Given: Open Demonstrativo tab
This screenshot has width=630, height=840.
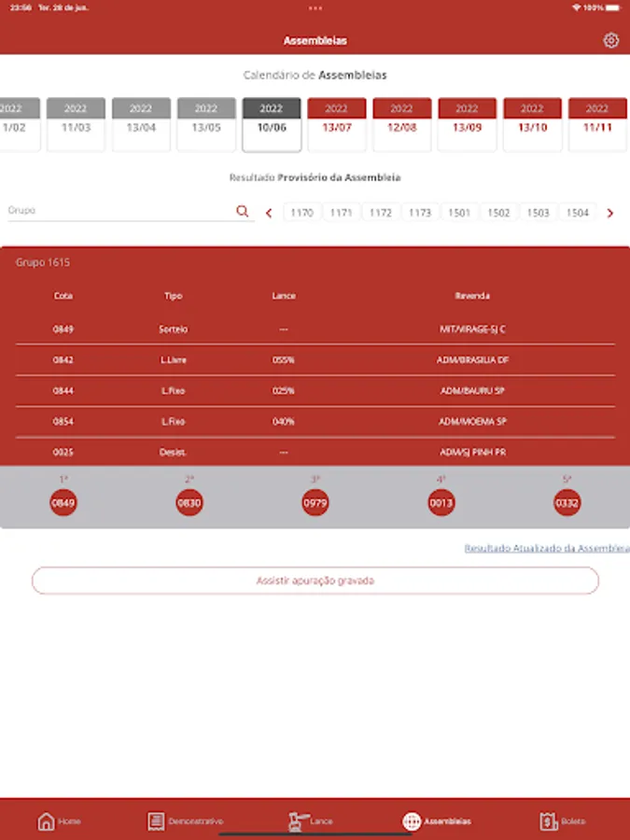Looking at the screenshot, I should click(186, 820).
